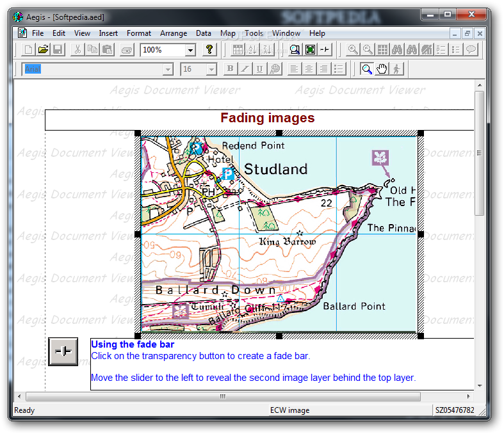
Task: Click the horizontal scrollbar thumb
Action: click(x=223, y=396)
